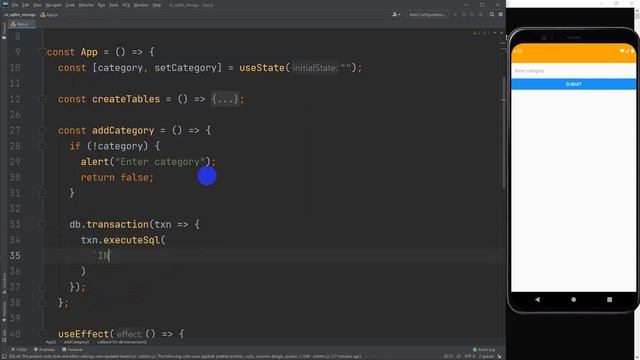Click the folded {...} placeholder of createTables
640x360 pixels.
[x=224, y=99]
